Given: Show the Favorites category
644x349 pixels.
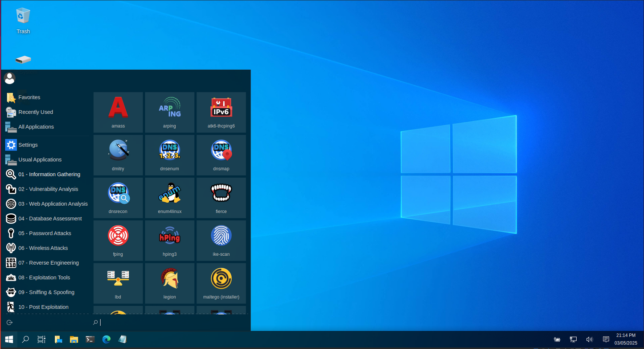Looking at the screenshot, I should [x=47, y=97].
